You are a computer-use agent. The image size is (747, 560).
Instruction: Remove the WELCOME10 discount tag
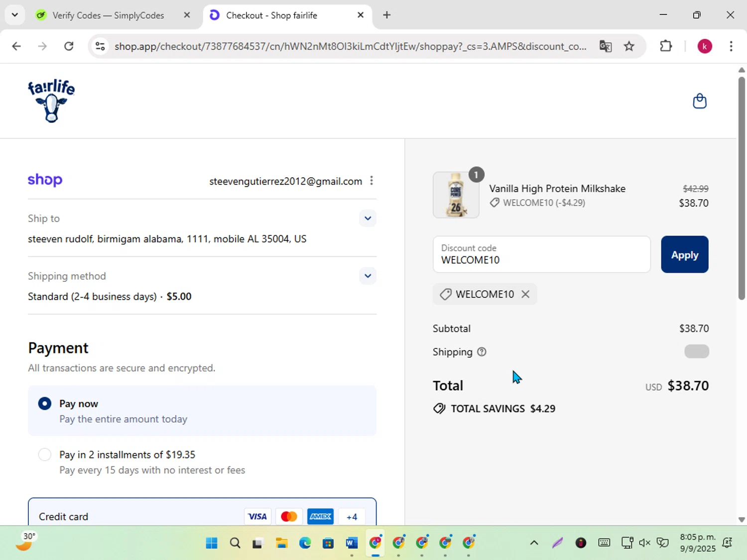pyautogui.click(x=525, y=294)
